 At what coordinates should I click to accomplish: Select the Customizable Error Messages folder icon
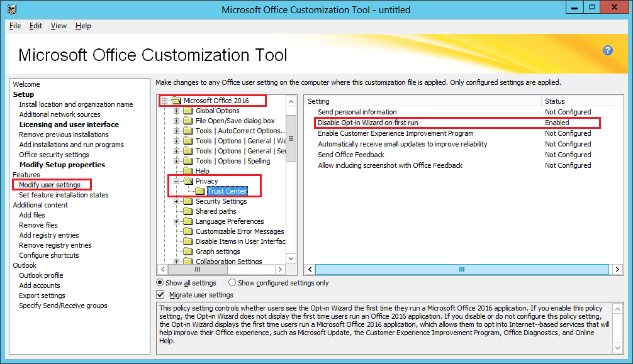tap(188, 231)
